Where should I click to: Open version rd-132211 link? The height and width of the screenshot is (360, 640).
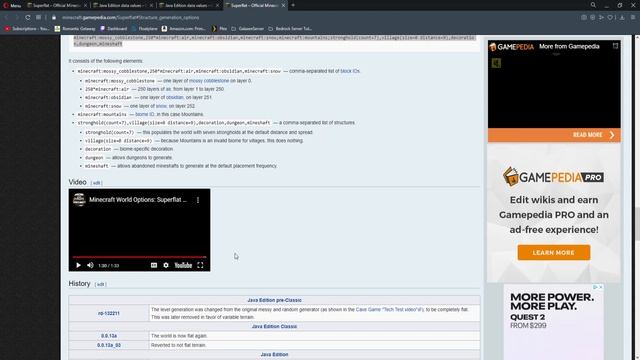point(109,313)
